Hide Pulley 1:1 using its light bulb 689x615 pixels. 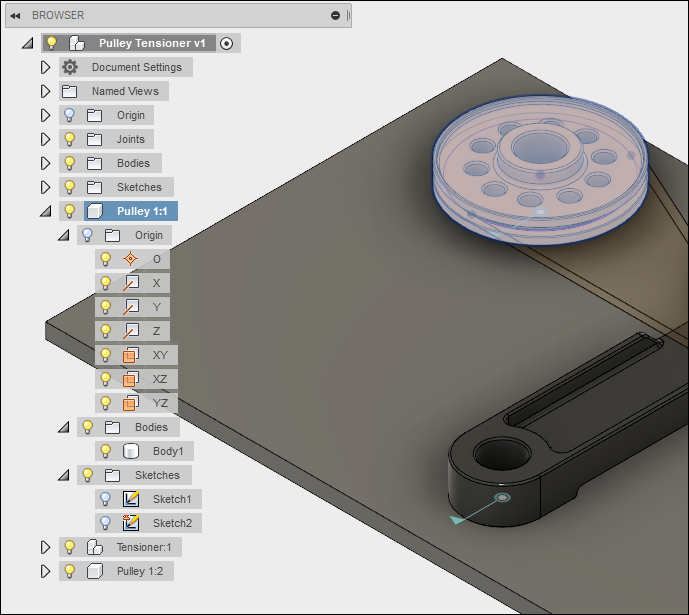tap(69, 211)
